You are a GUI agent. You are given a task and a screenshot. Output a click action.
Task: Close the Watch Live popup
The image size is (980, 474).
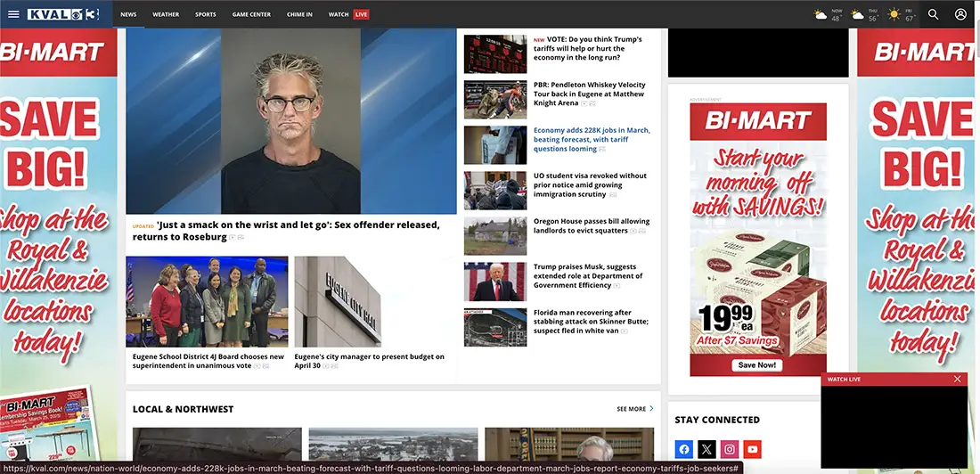tap(958, 379)
